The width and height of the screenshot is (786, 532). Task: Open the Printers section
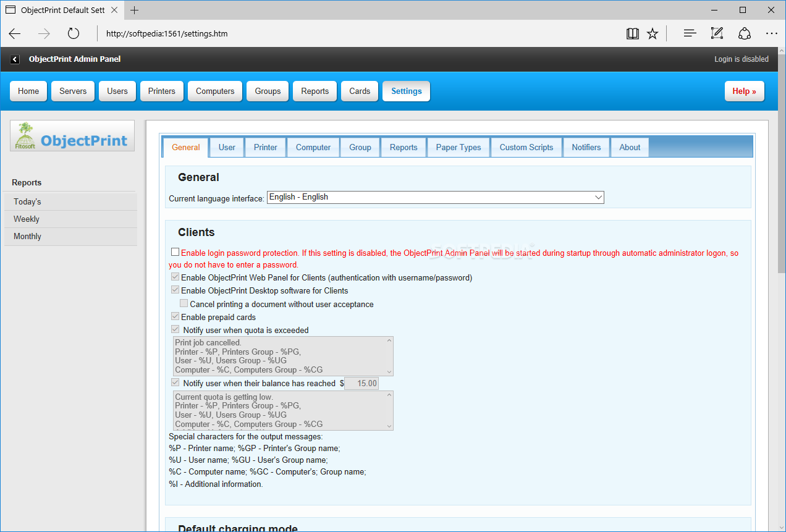162,91
